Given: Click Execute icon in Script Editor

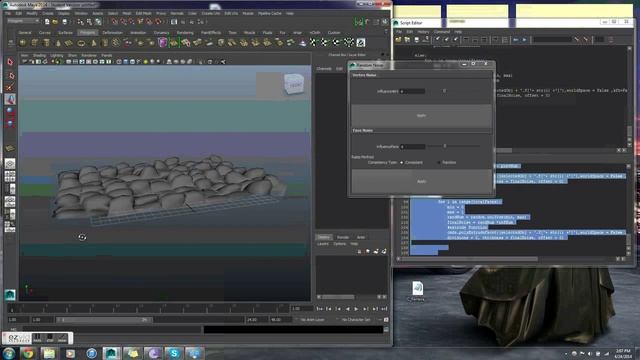Looking at the screenshot, I should 524,40.
